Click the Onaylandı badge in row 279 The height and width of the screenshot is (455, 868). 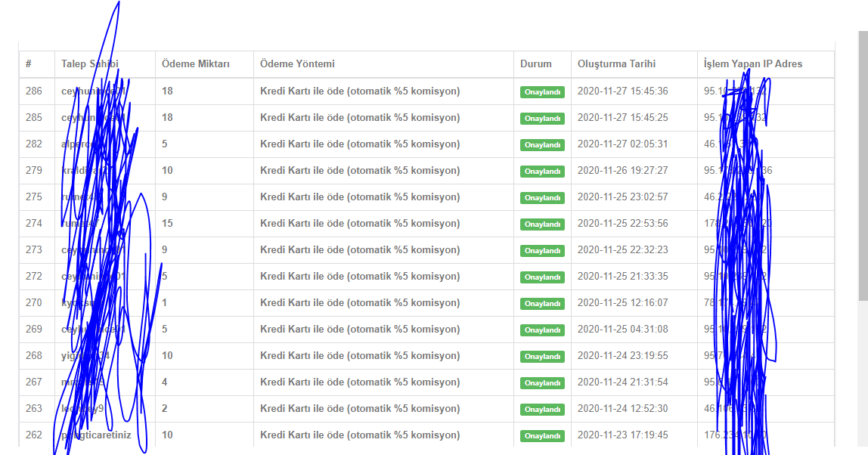[542, 172]
